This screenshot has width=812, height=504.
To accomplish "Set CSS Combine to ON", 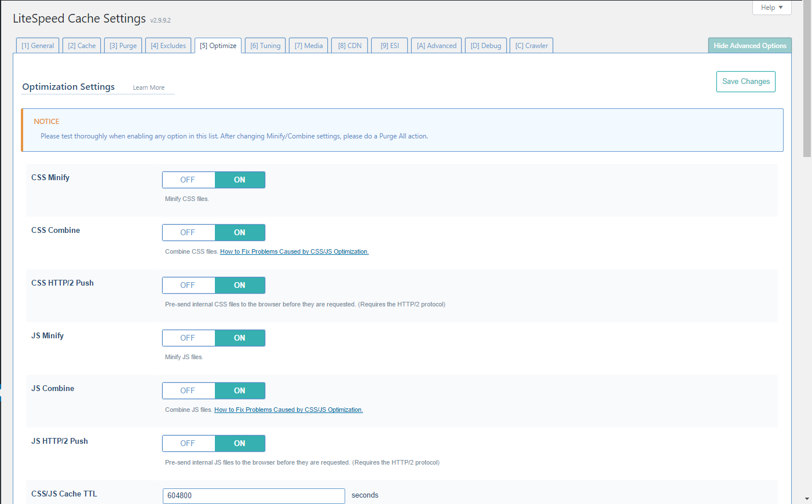I will [x=240, y=233].
